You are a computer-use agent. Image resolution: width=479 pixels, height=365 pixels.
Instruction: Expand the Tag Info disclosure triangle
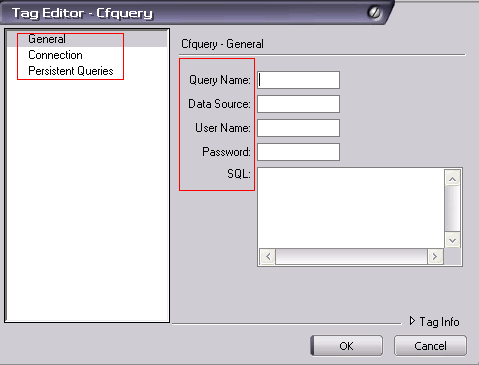(412, 321)
